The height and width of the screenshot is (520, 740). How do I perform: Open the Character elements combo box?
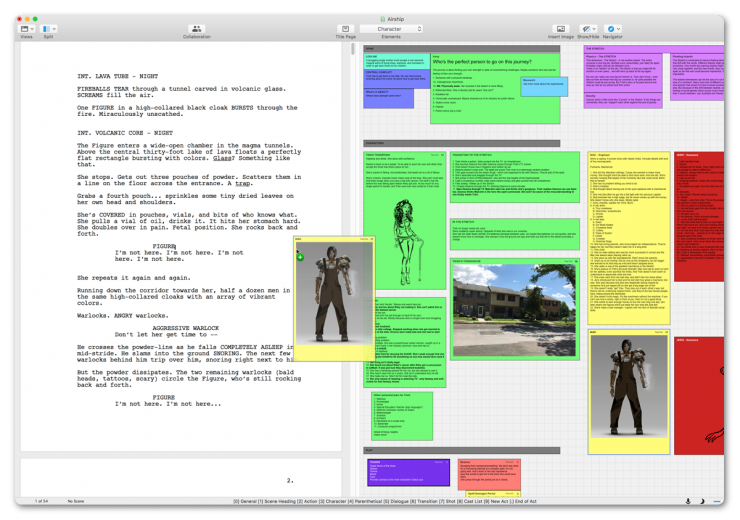[391, 29]
